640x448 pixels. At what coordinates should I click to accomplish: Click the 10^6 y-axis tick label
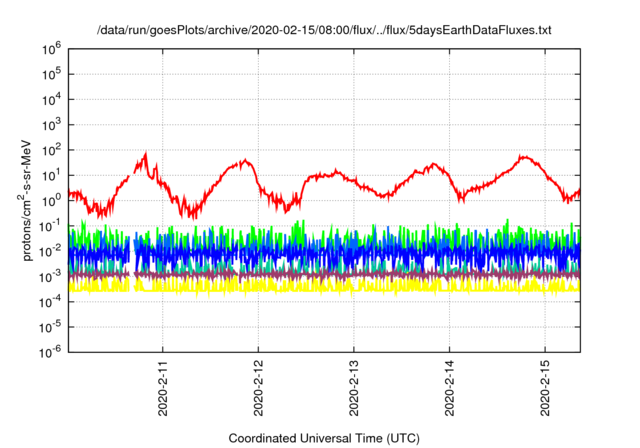[51, 49]
